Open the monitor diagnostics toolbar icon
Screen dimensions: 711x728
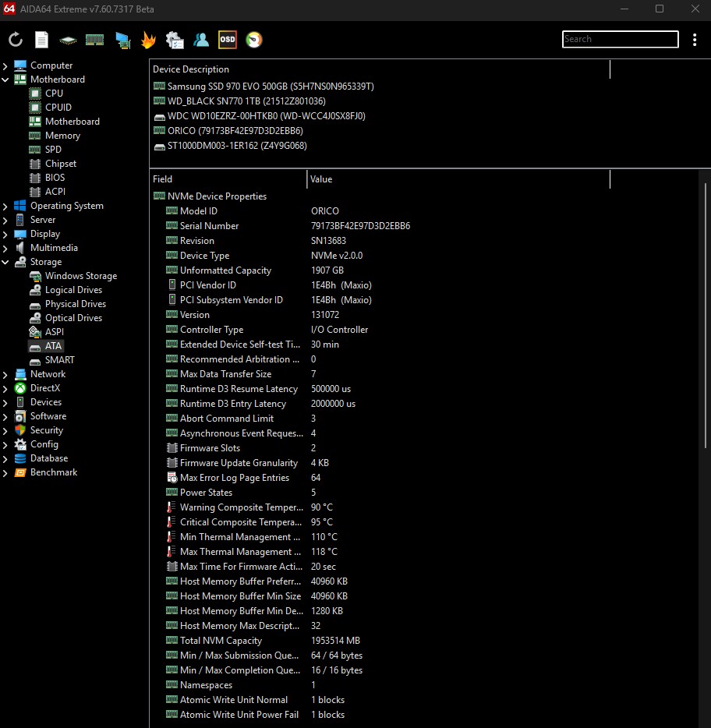(123, 41)
